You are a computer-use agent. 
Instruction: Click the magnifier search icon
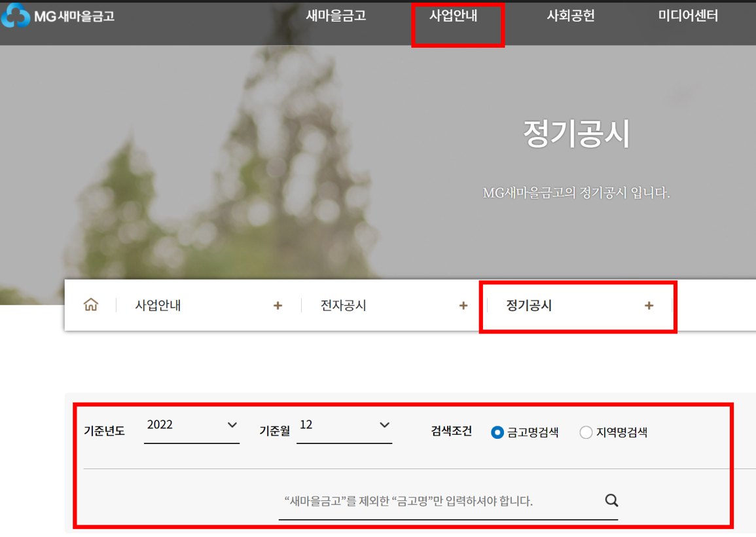point(611,500)
